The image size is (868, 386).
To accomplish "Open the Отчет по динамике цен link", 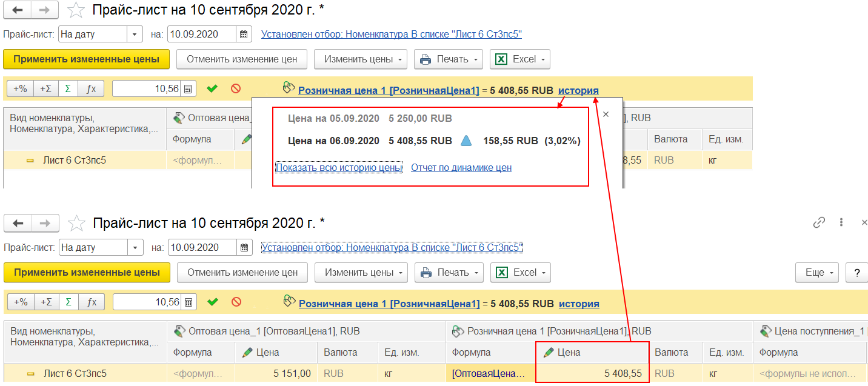I will coord(461,168).
